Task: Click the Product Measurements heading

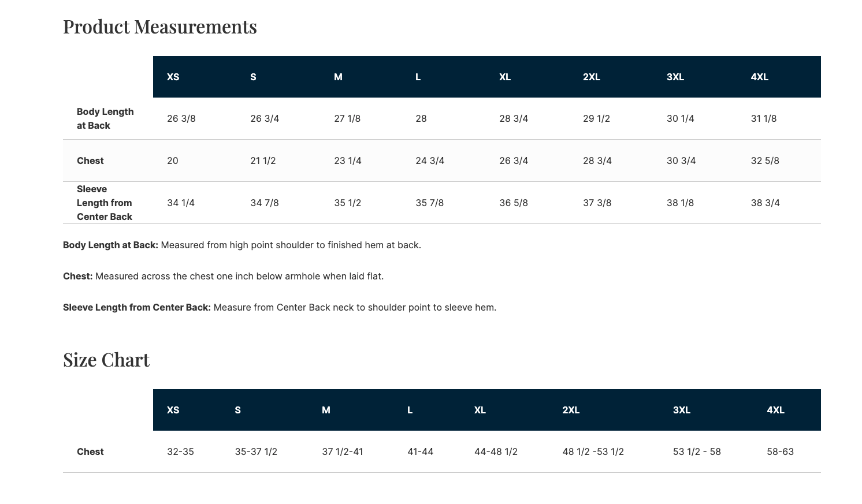Action: (159, 27)
